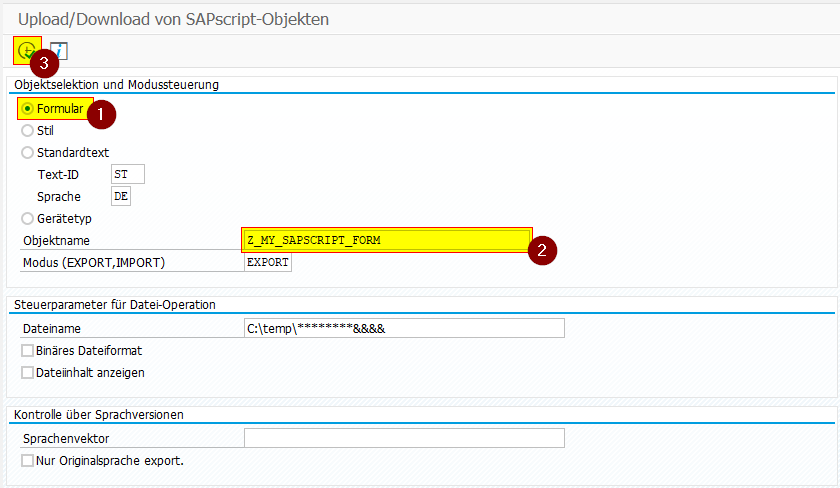Click the Text-ID label
The image size is (840, 488).
(x=58, y=175)
